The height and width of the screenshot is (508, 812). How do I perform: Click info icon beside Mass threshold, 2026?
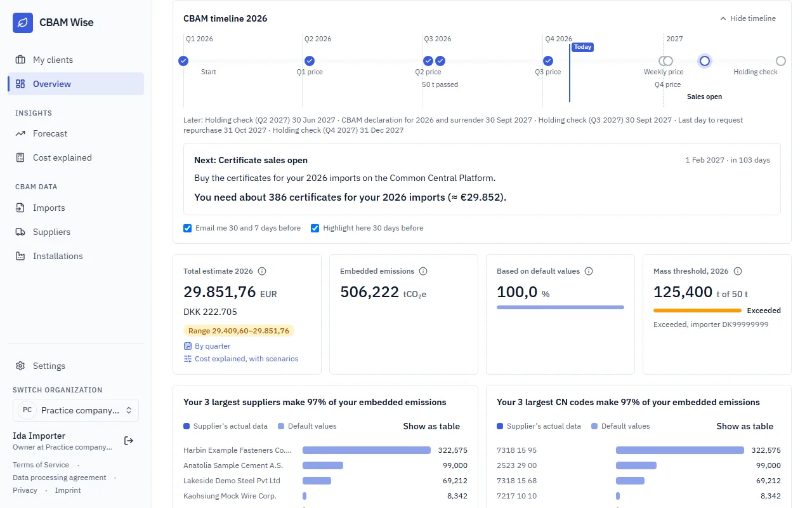pyautogui.click(x=738, y=271)
